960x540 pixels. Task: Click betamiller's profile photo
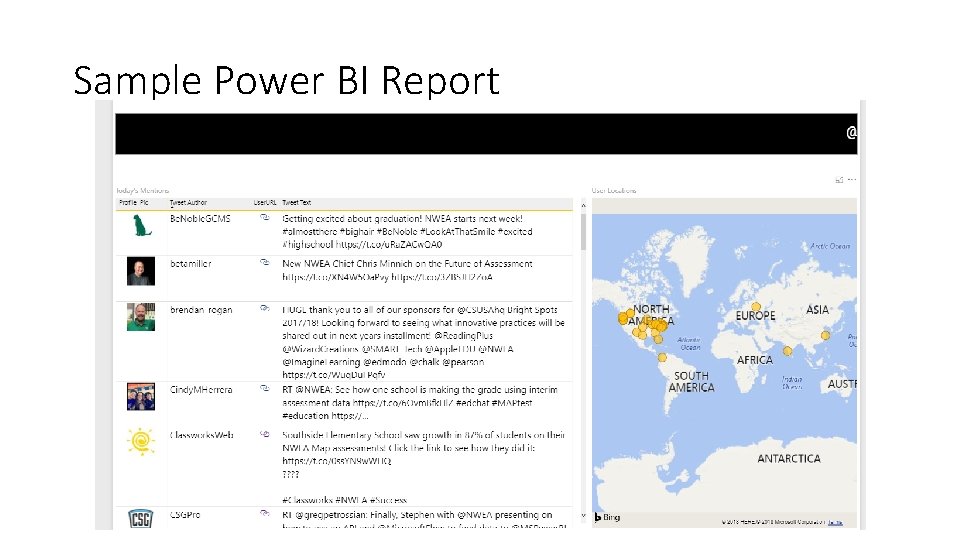tap(141, 271)
